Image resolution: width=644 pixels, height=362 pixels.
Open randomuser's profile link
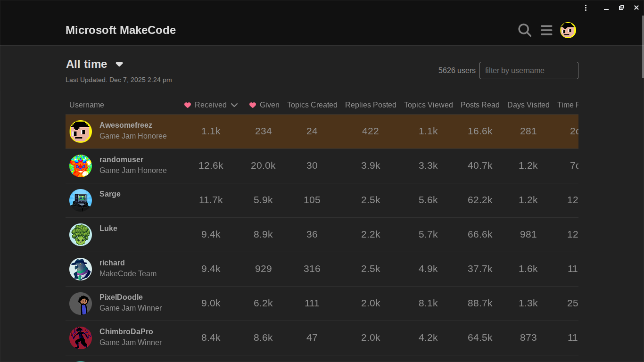(x=121, y=160)
